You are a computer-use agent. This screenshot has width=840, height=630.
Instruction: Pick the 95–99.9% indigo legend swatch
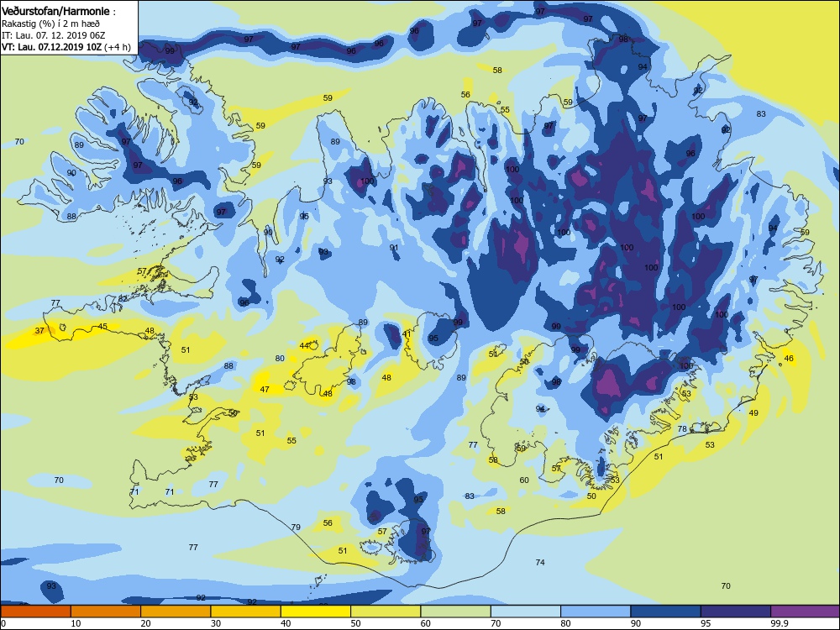pos(736,612)
